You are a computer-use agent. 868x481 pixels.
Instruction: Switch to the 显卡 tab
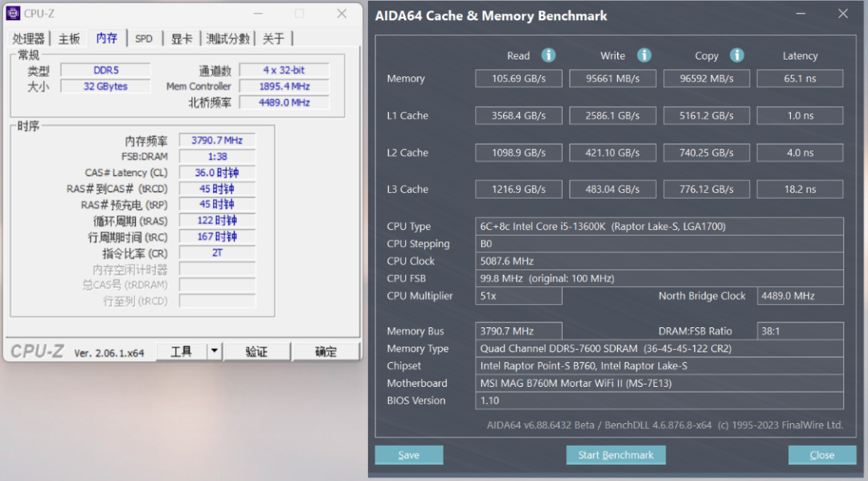[182, 39]
